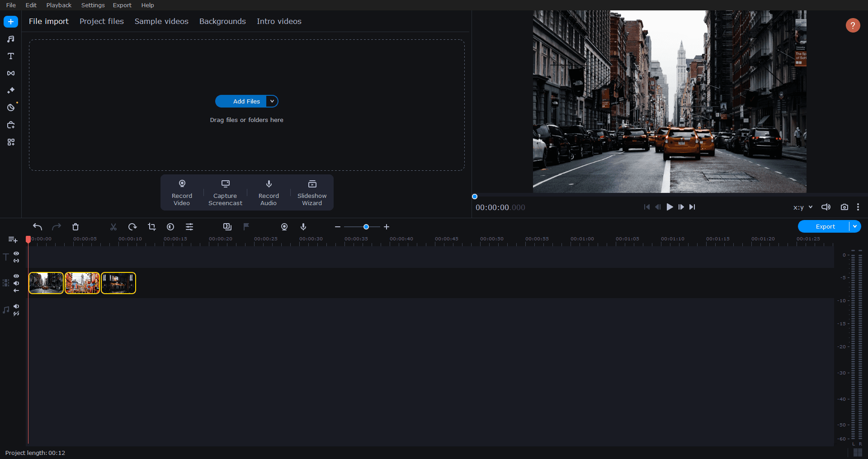This screenshot has width=868, height=459.
Task: Hide the video track using the eye icon
Action: coord(16,276)
